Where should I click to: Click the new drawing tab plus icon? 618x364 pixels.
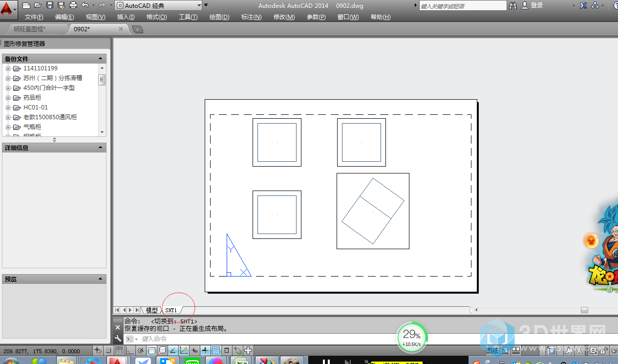point(138,29)
